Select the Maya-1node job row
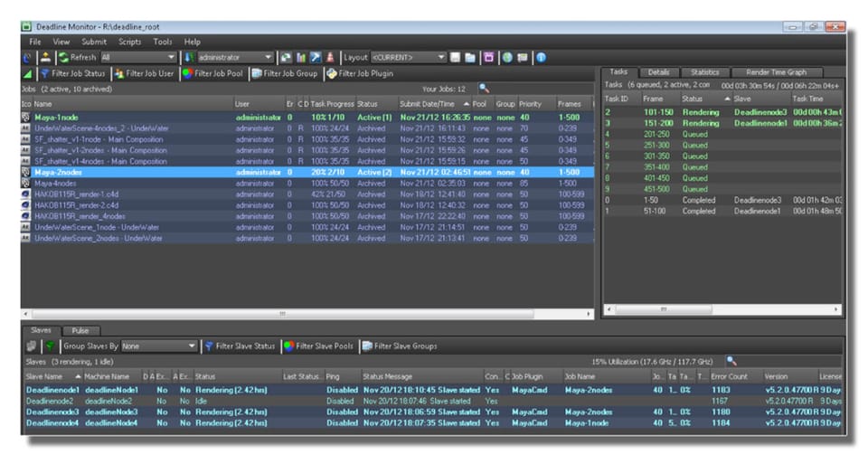The width and height of the screenshot is (868, 455). tap(307, 118)
